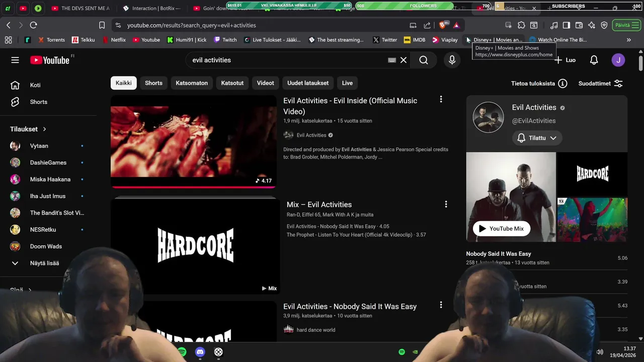Open YouTube notifications bell
The height and width of the screenshot is (362, 644).
click(594, 60)
